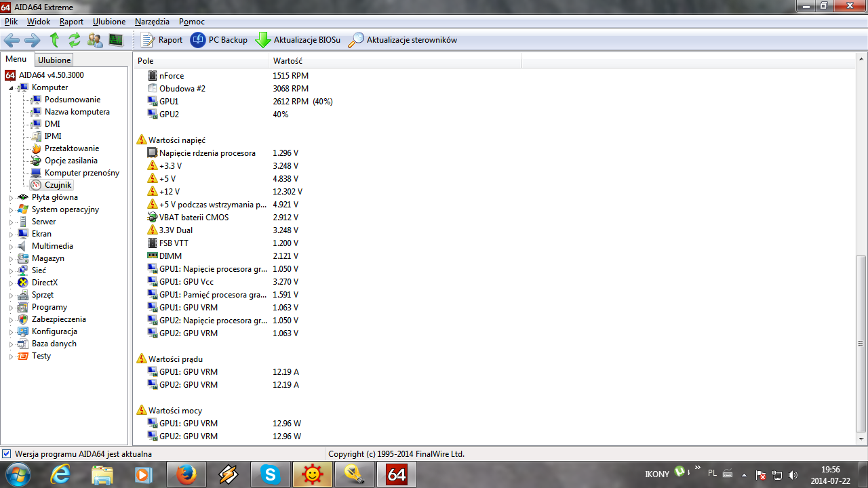Screen dimensions: 868x488
Task: Click the Baza danych icon
Action: click(x=23, y=344)
